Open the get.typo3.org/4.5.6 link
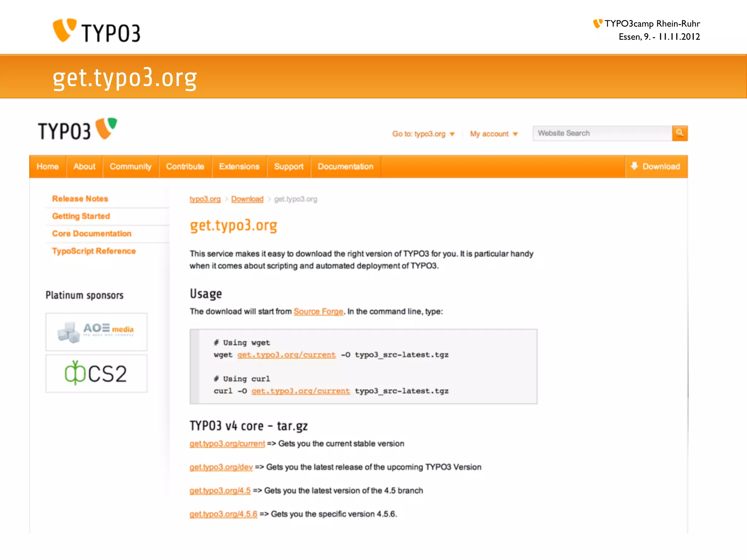Viewport: 747px width, 560px height. pos(223,514)
